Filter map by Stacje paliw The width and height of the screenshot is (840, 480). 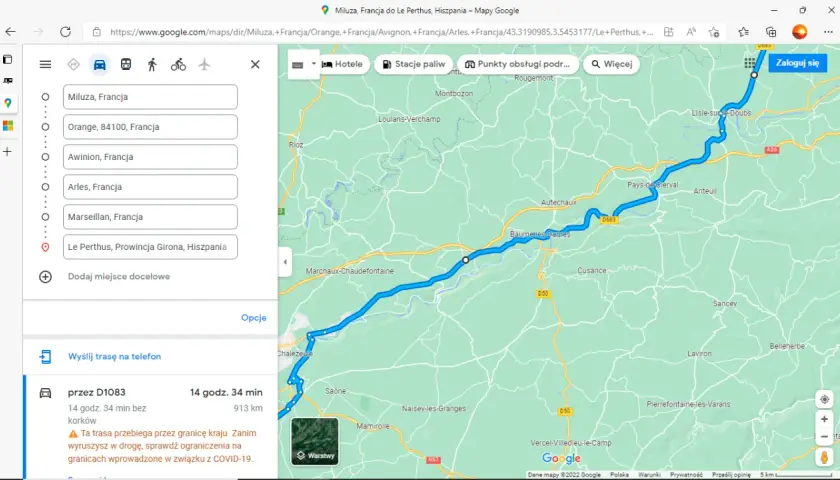click(x=414, y=64)
